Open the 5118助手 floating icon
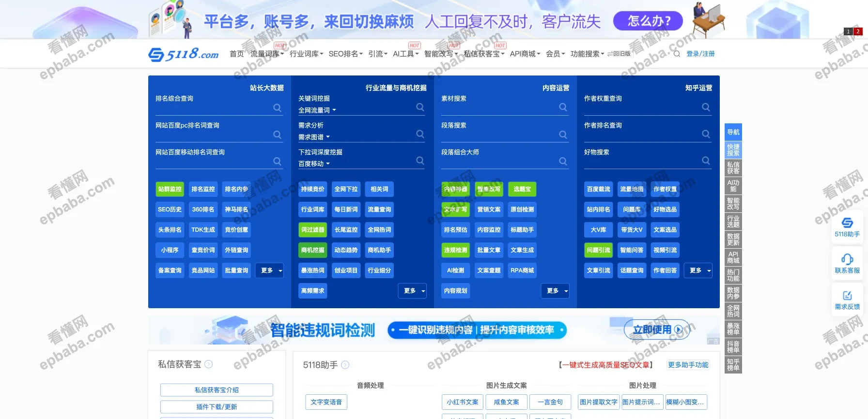Image resolution: width=868 pixels, height=419 pixels. (847, 227)
